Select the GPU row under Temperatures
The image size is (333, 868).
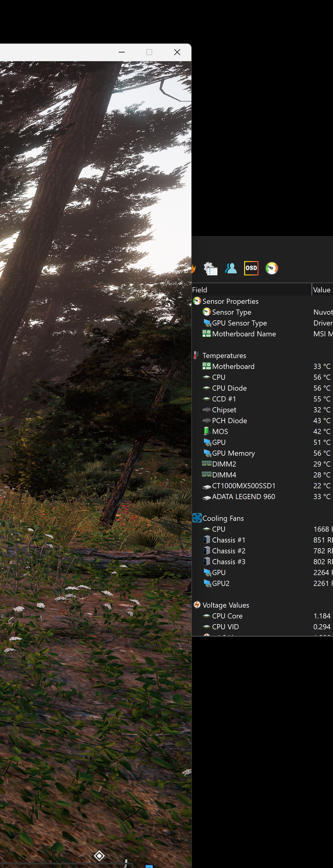click(262, 442)
